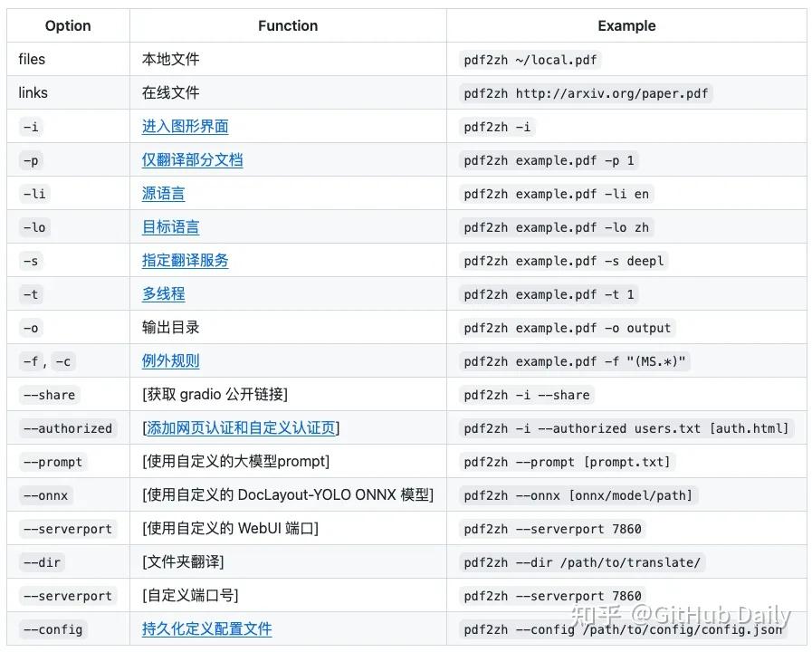This screenshot has width=812, height=652.
Task: Click the Example column header
Action: click(626, 26)
